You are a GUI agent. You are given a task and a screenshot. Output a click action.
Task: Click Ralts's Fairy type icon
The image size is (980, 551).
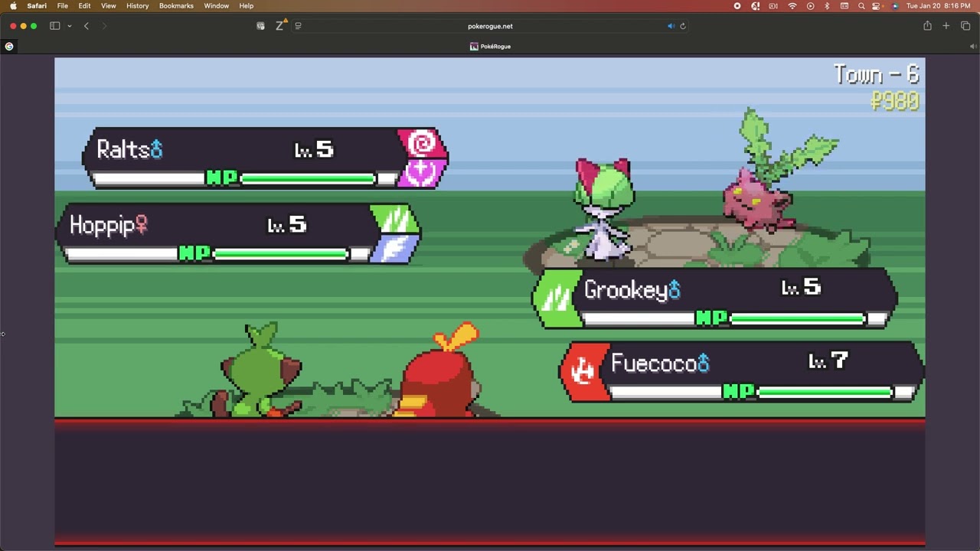420,173
